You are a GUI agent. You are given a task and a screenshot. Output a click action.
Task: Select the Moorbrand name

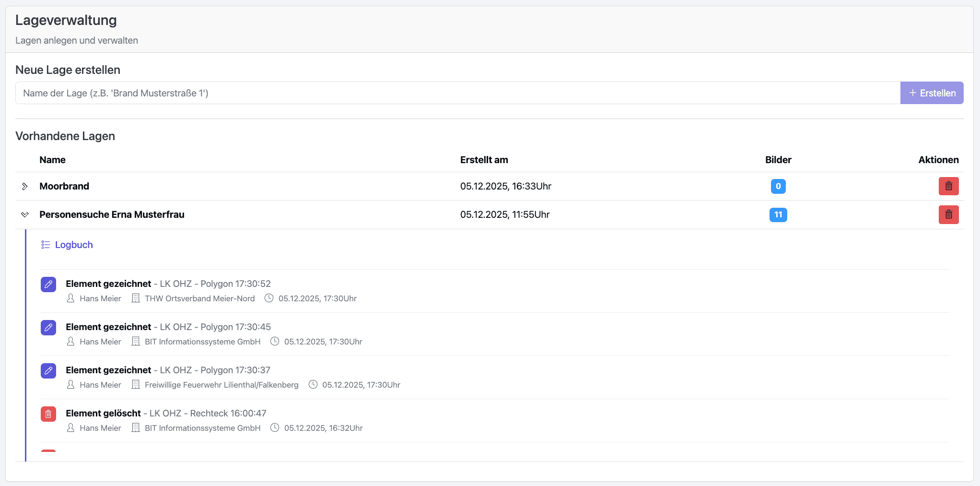(x=64, y=186)
